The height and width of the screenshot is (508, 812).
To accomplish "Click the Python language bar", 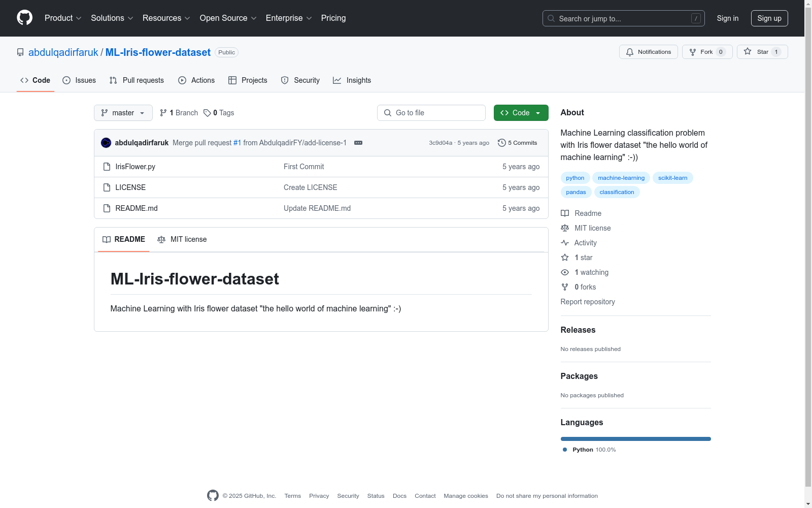I will (x=636, y=439).
